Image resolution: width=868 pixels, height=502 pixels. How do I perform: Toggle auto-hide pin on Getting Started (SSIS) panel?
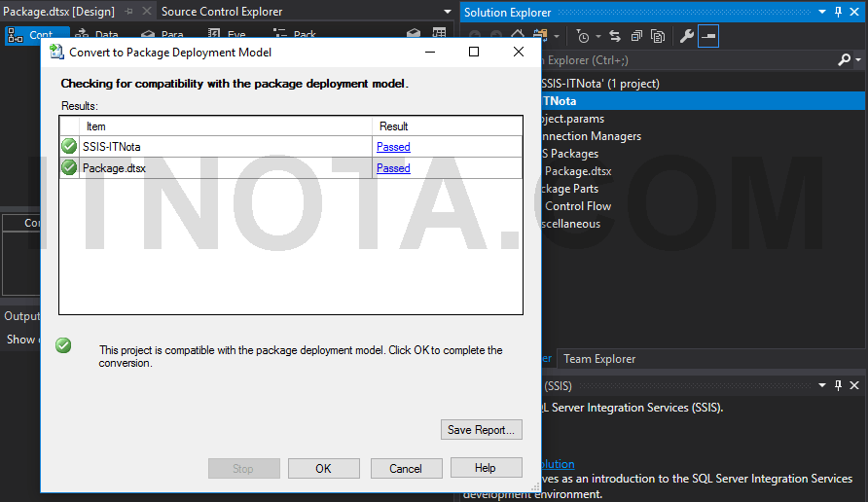(x=837, y=385)
